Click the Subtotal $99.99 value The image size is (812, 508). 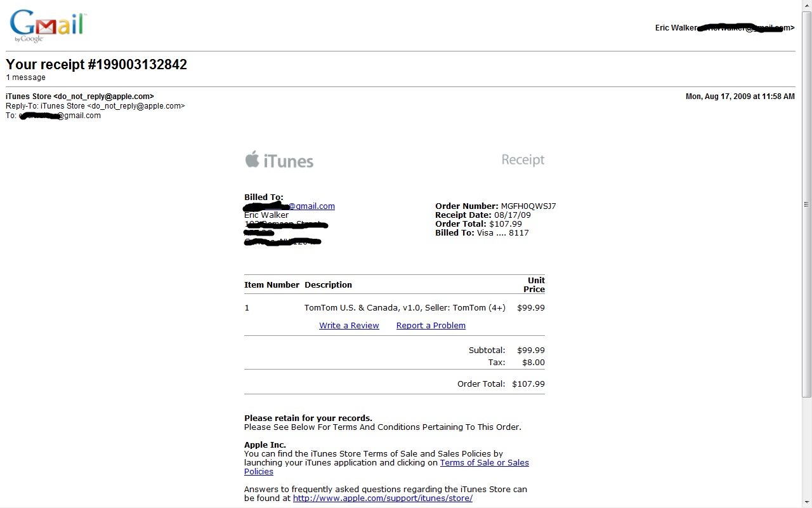[531, 351]
